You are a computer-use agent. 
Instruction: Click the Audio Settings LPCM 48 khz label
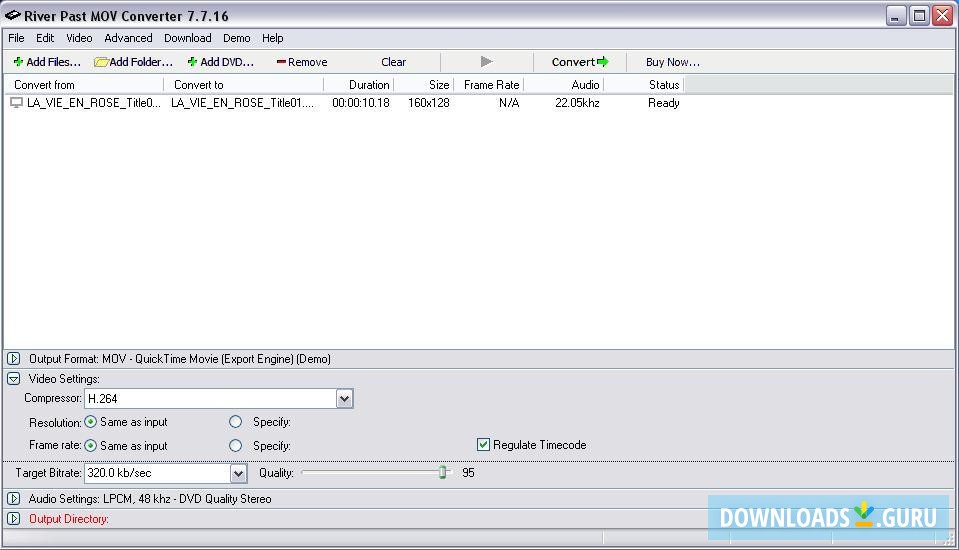[x=150, y=499]
